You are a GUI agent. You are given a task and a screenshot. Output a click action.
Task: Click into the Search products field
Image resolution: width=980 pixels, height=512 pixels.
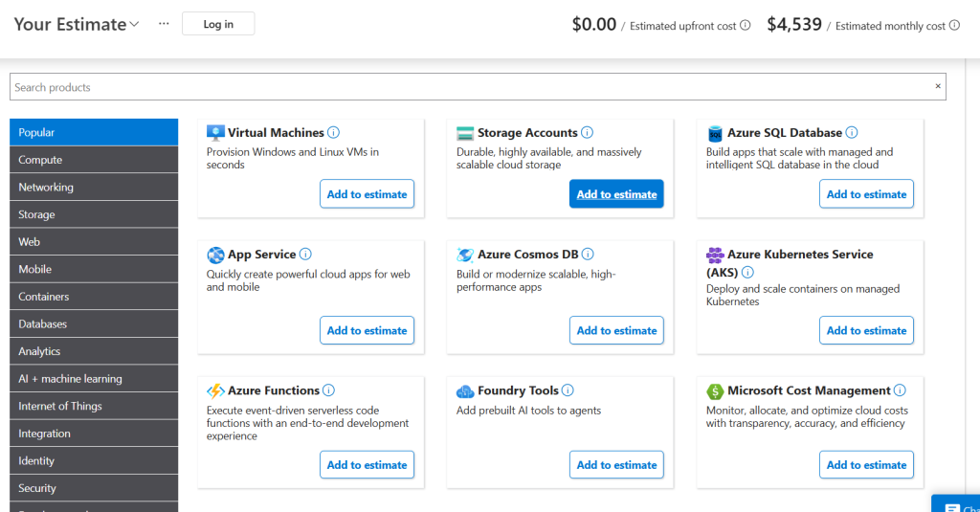[x=478, y=87]
